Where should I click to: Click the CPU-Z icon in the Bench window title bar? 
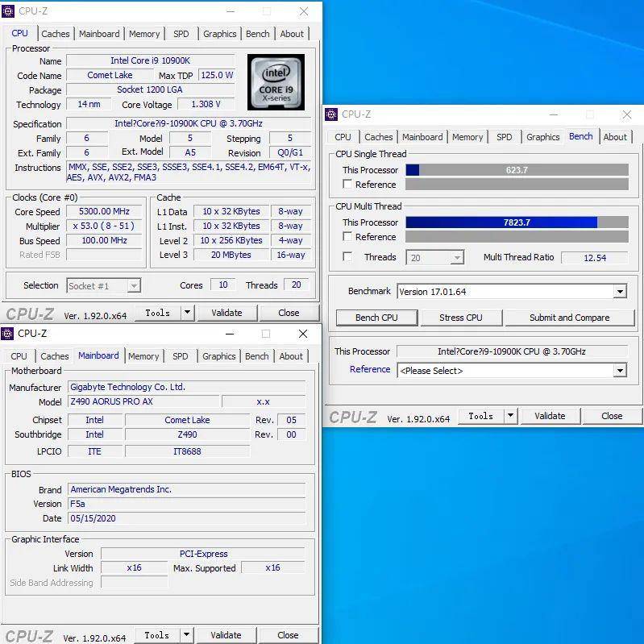pyautogui.click(x=332, y=114)
